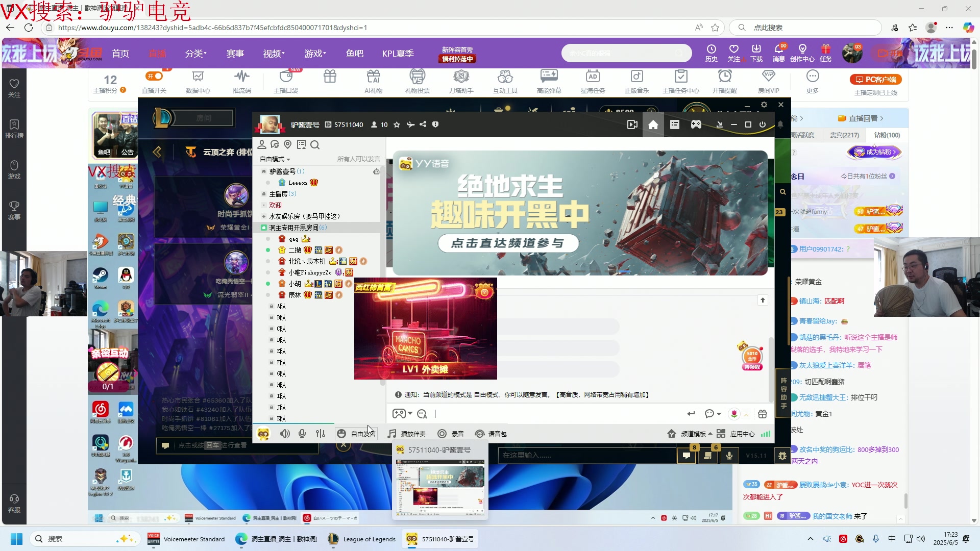Open the 游戏 dropdown in Douyu nav
The height and width of the screenshot is (551, 980).
(x=315, y=54)
